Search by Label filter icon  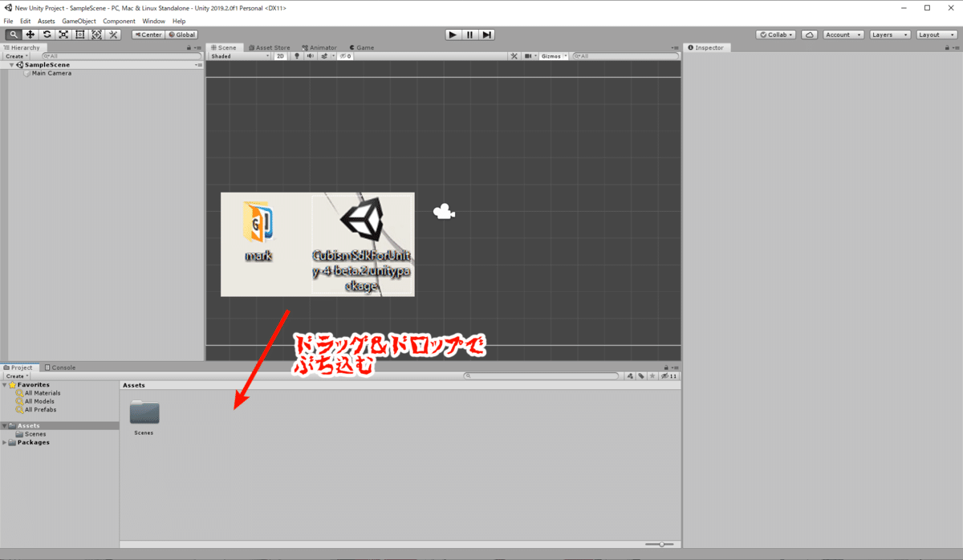tap(642, 375)
